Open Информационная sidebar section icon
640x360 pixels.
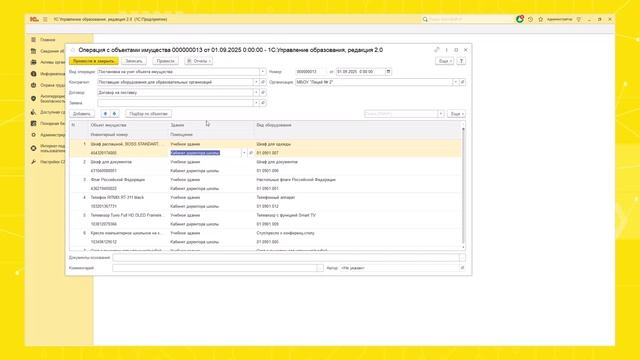coord(33,74)
